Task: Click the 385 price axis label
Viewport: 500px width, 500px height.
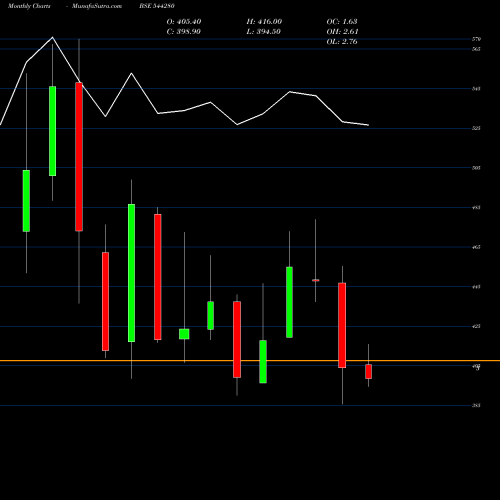Action: [x=476, y=405]
